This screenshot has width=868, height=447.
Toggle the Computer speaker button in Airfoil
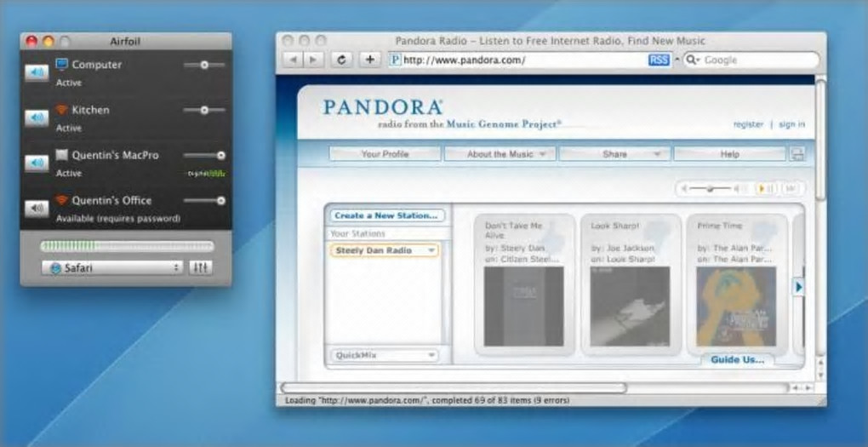37,72
